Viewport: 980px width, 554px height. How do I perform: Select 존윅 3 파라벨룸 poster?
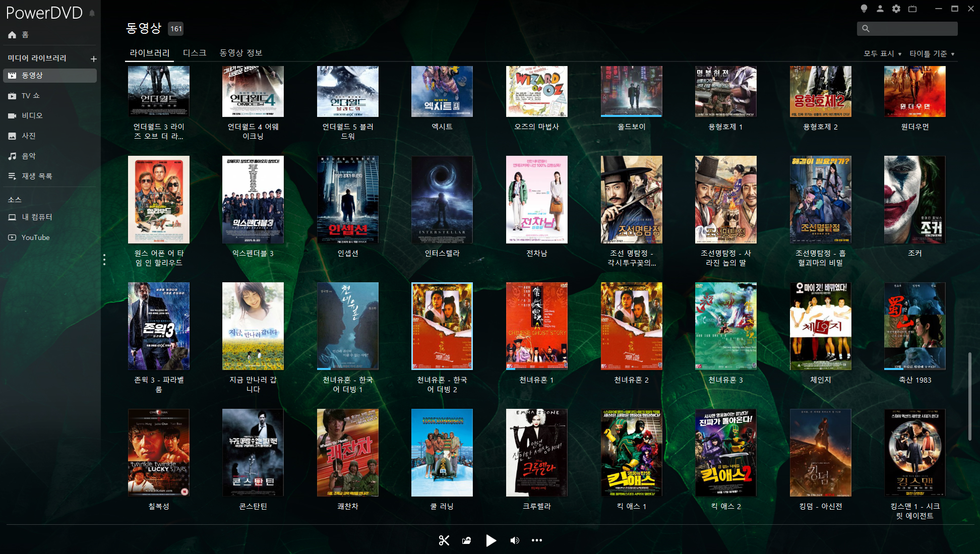click(x=159, y=326)
